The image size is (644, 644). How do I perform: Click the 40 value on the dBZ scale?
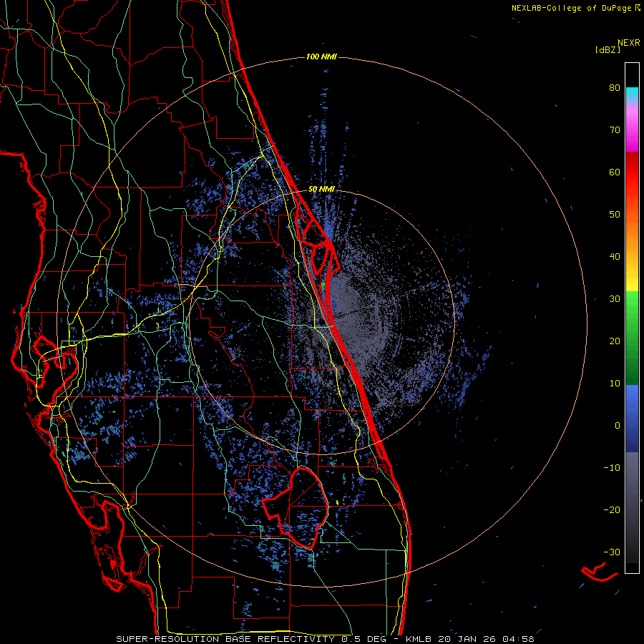tap(615, 257)
